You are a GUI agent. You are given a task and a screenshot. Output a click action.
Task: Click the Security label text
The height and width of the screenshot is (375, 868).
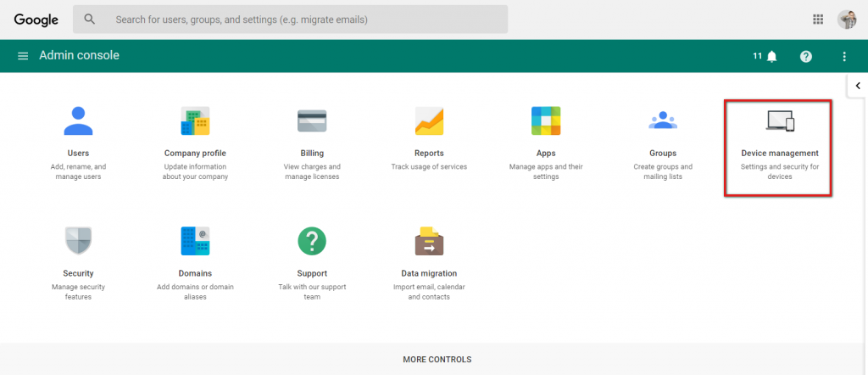coord(78,274)
